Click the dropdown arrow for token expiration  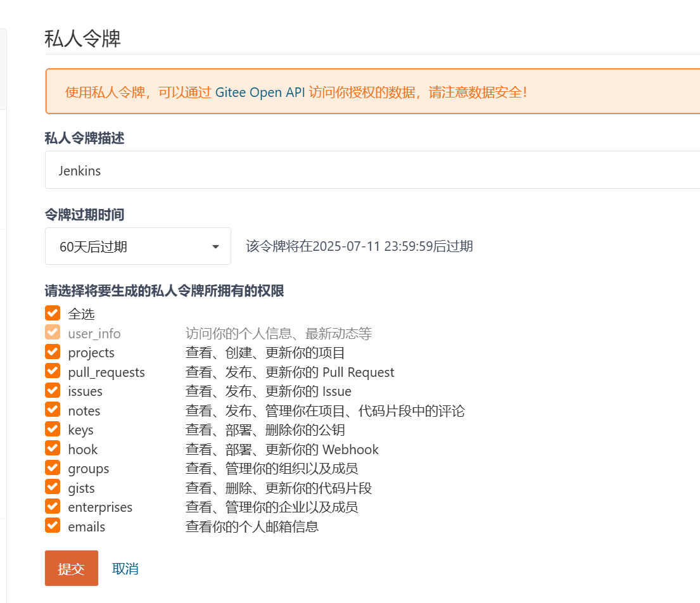(x=215, y=246)
